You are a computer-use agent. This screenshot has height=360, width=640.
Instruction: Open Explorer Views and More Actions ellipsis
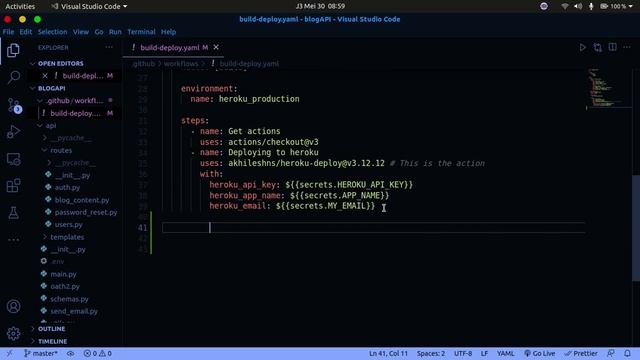pyautogui.click(x=109, y=47)
